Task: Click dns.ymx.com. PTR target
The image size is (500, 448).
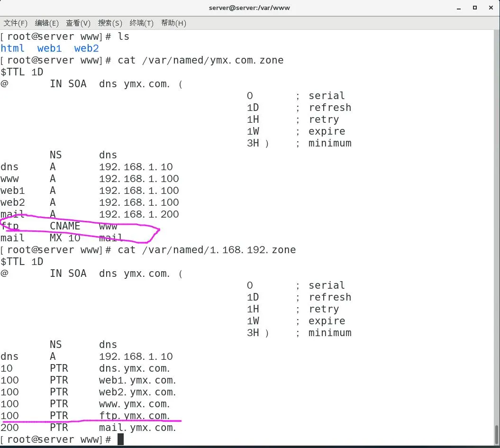Action: tap(134, 368)
